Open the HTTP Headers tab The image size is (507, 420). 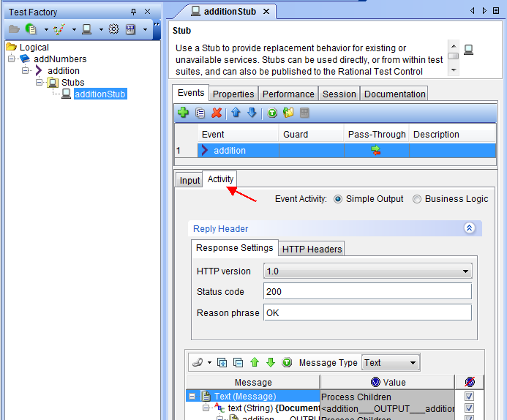(312, 249)
